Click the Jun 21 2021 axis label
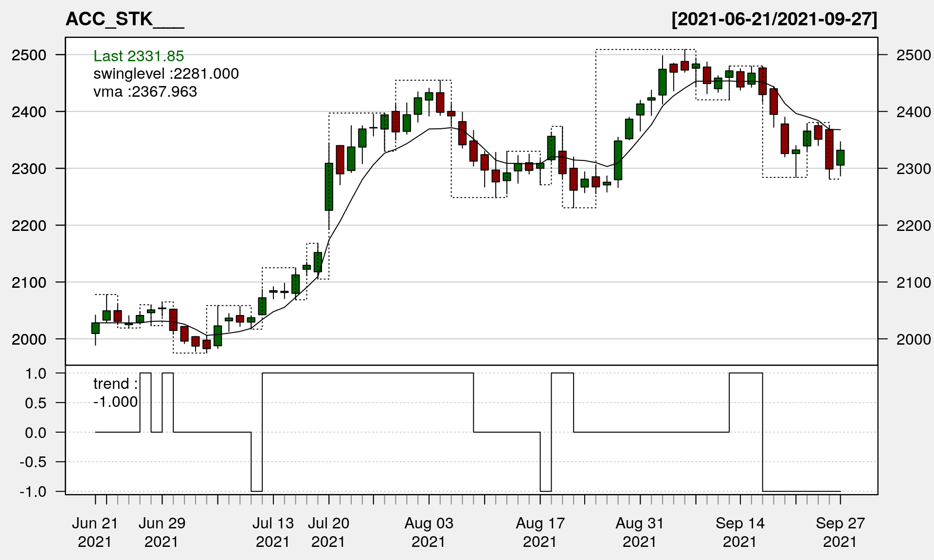This screenshot has width=934, height=560. tap(95, 532)
